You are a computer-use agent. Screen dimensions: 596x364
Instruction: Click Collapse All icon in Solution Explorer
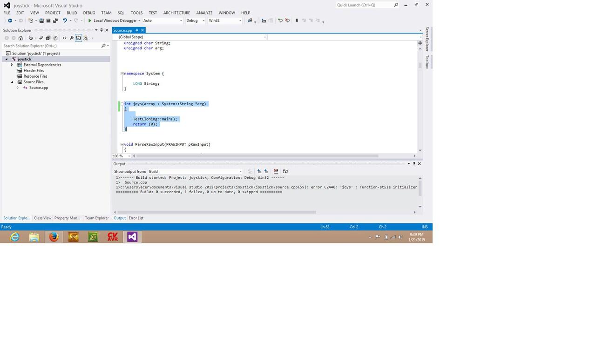[48, 38]
